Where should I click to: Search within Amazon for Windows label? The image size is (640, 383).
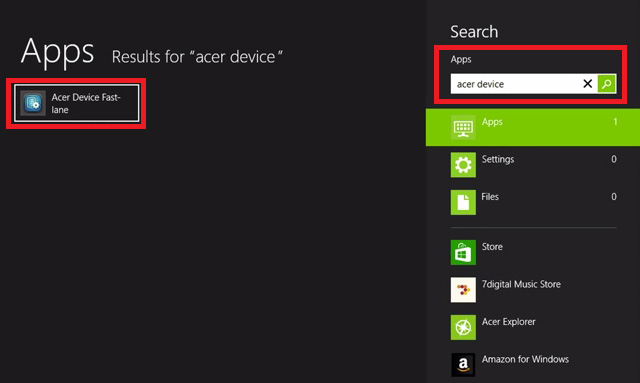pos(525,359)
